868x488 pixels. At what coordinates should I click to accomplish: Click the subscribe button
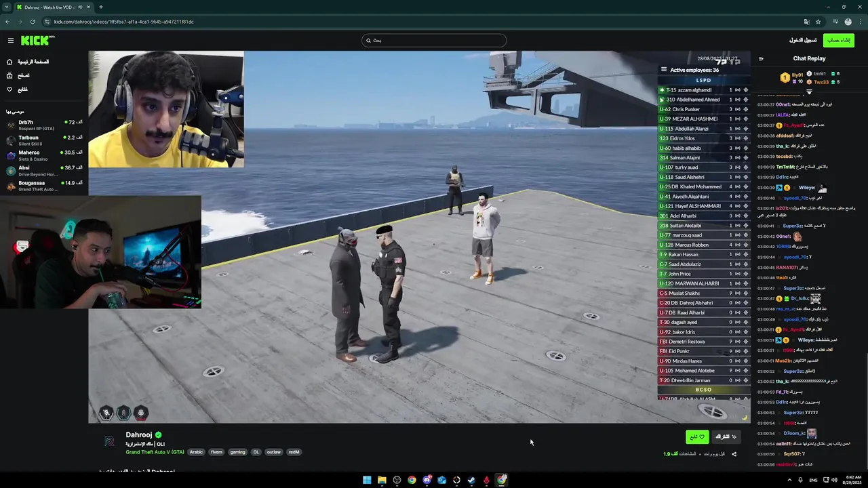coord(726,437)
